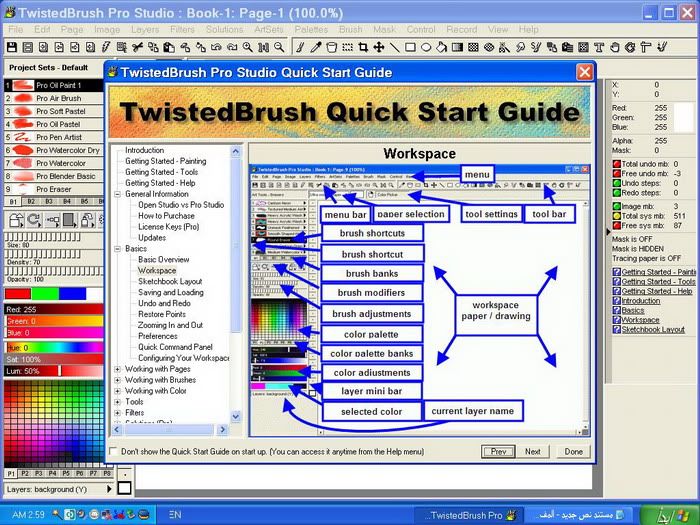Viewport: 700px width, 525px height.
Task: Click the scissors Cut icon in toolbar
Action: pos(138,47)
